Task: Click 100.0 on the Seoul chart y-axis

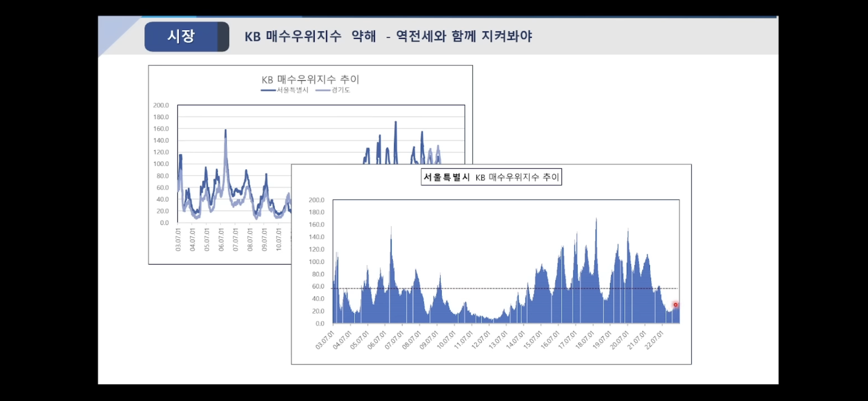Action: pyautogui.click(x=316, y=262)
